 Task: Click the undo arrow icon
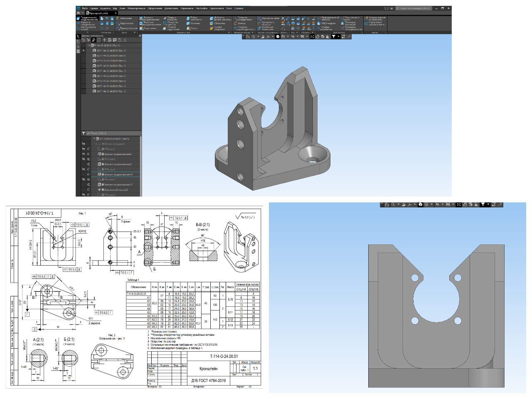pyautogui.click(x=101, y=28)
